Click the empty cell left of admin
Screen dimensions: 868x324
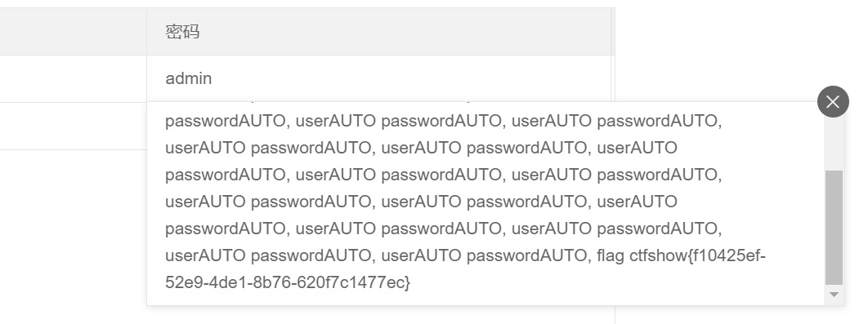(73, 78)
